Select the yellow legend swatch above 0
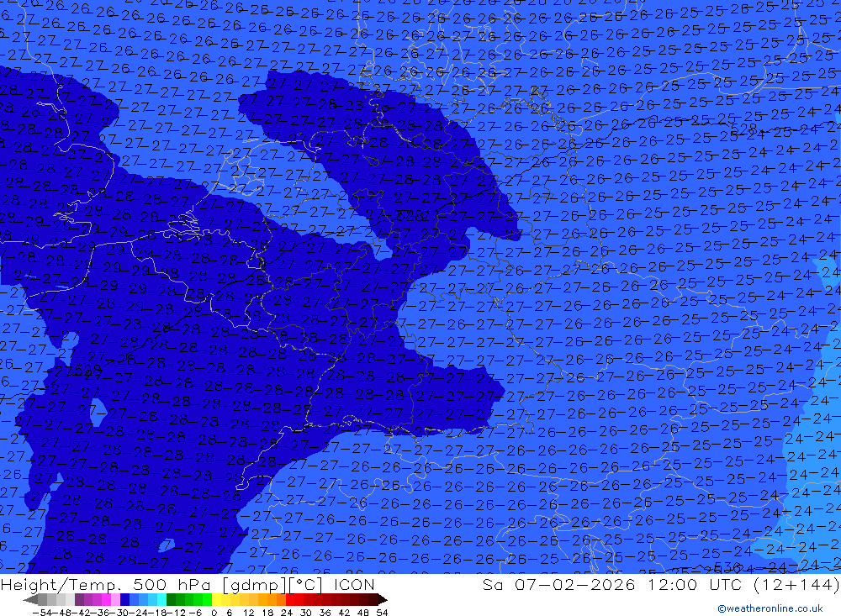The height and width of the screenshot is (616, 841). click(x=217, y=599)
